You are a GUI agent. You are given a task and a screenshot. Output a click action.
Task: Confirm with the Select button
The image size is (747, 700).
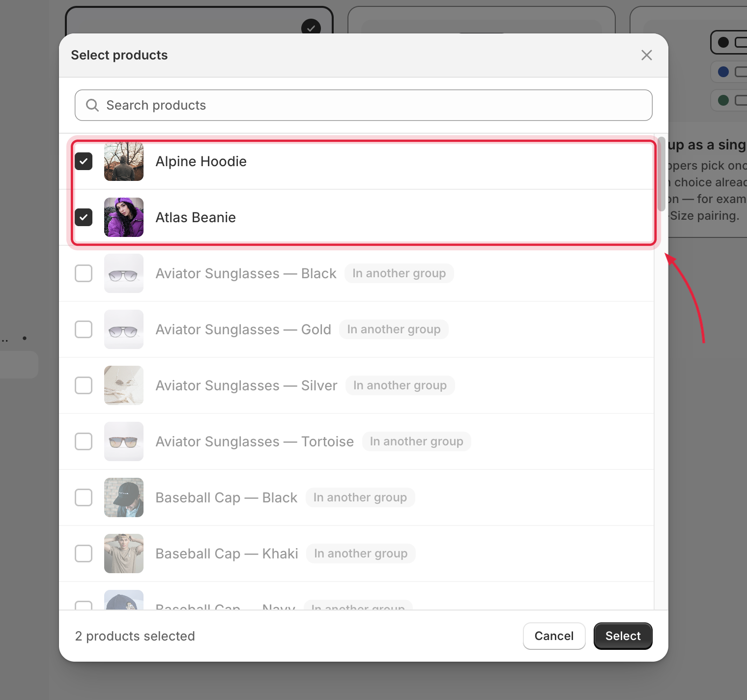click(x=623, y=636)
